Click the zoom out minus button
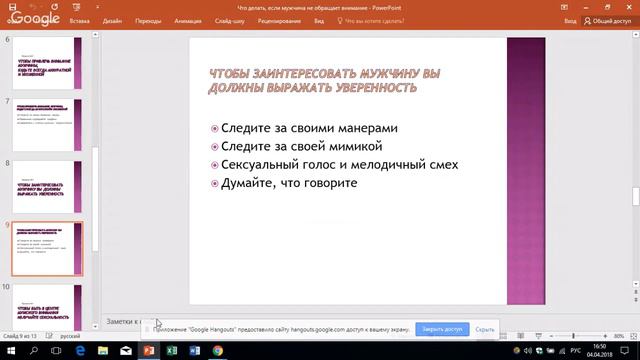 (x=551, y=336)
